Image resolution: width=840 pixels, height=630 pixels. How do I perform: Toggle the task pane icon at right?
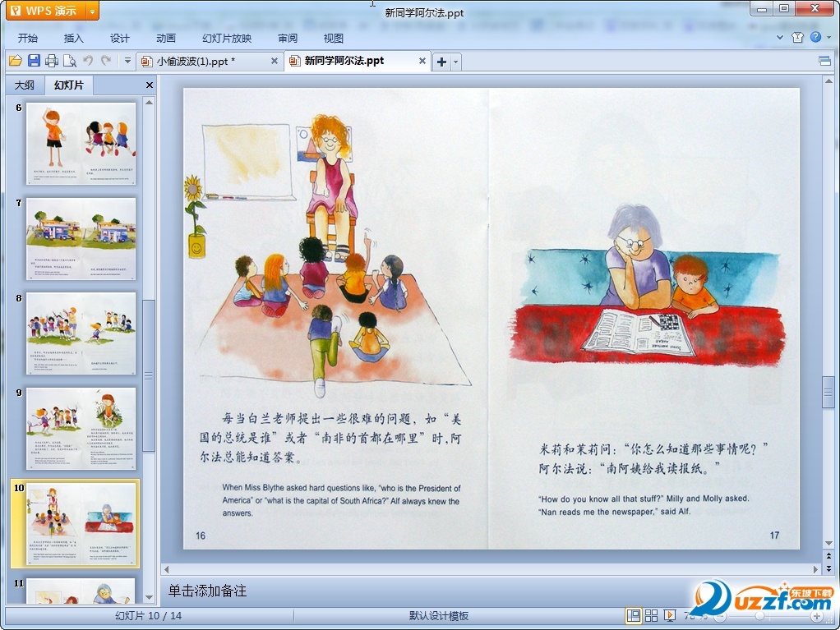point(825,61)
